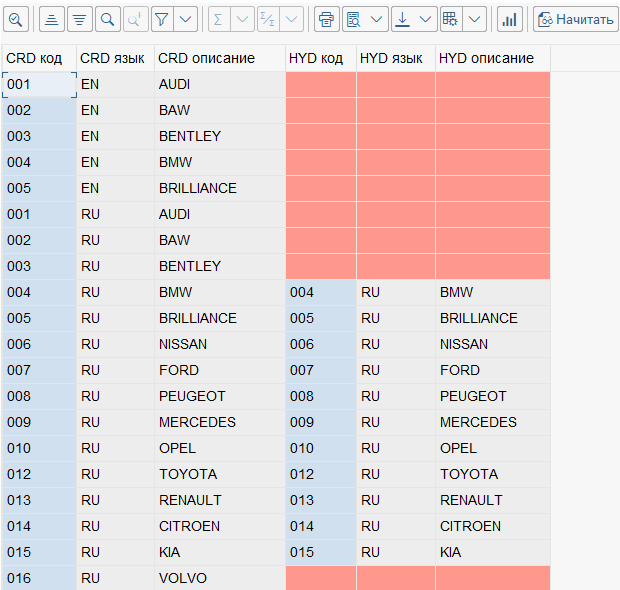620x590 pixels.
Task: Expand the Total sum dropdown arrow
Action: point(242,19)
